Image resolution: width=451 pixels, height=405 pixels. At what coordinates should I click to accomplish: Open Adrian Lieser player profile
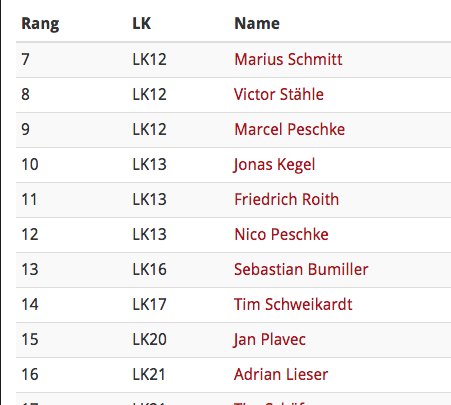pos(281,375)
